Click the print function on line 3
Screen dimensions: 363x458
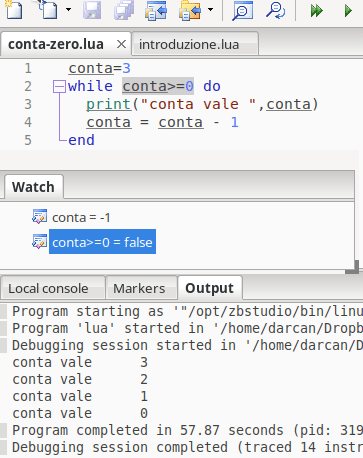(x=108, y=104)
